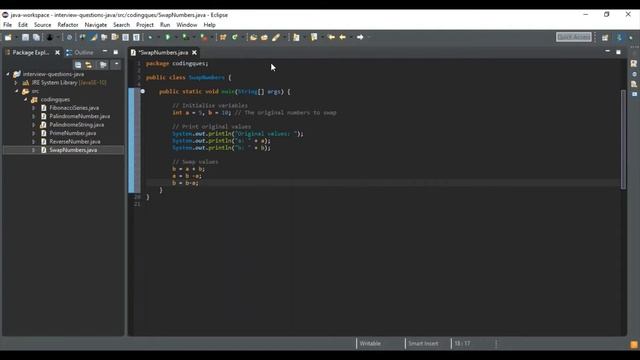Screen dimensions: 640x360
Task: Click the Search flashlight toolbar icon
Action: tap(276, 37)
